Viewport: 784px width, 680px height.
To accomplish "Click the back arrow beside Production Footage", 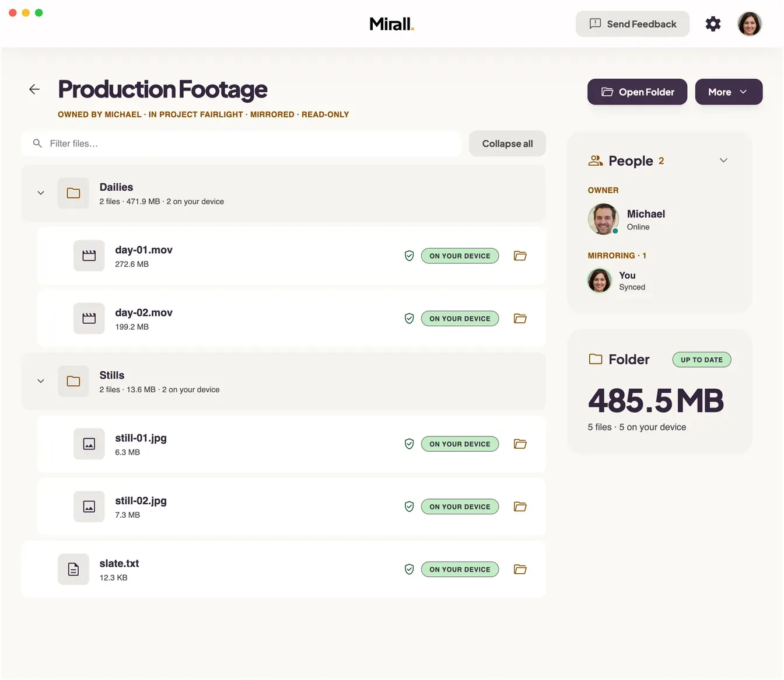I will click(x=34, y=89).
